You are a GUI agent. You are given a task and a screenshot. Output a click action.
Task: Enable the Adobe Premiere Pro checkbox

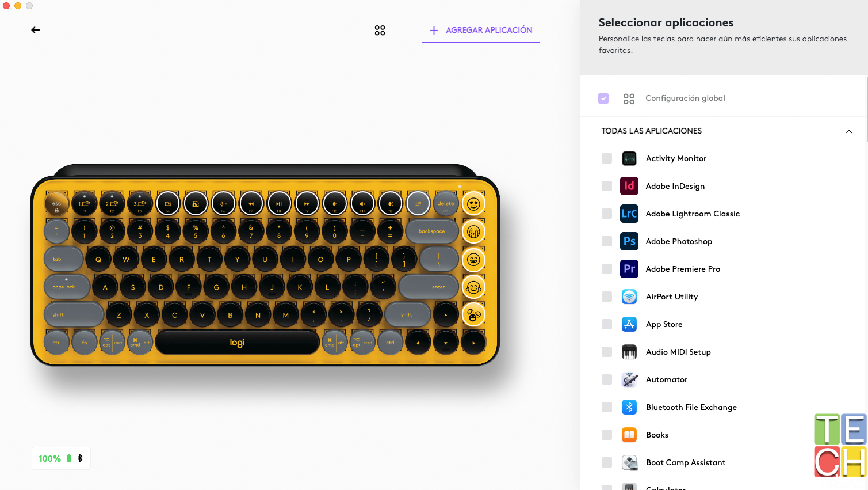[607, 269]
